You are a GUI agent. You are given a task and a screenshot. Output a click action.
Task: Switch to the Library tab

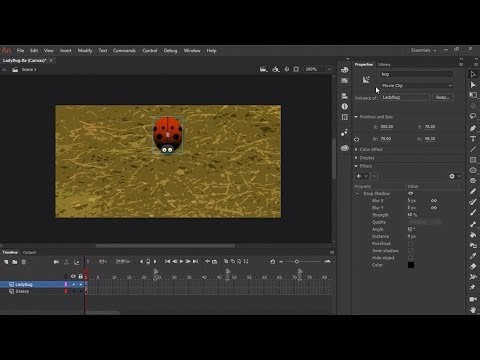(x=384, y=64)
